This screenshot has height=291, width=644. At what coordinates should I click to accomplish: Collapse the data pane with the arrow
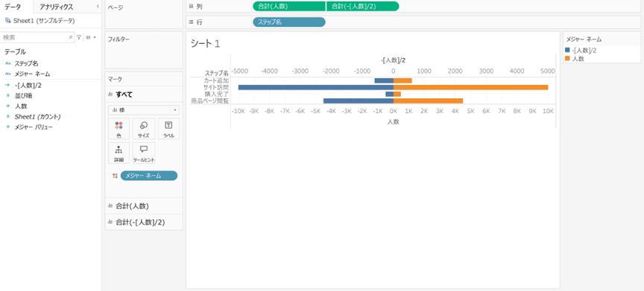[x=98, y=7]
